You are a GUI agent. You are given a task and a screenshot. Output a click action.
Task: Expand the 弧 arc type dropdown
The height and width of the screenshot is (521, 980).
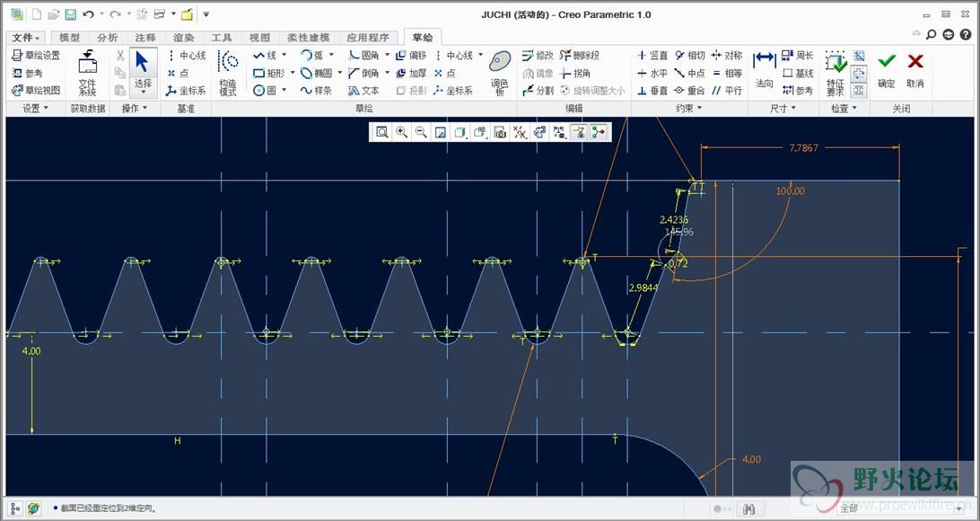click(331, 55)
